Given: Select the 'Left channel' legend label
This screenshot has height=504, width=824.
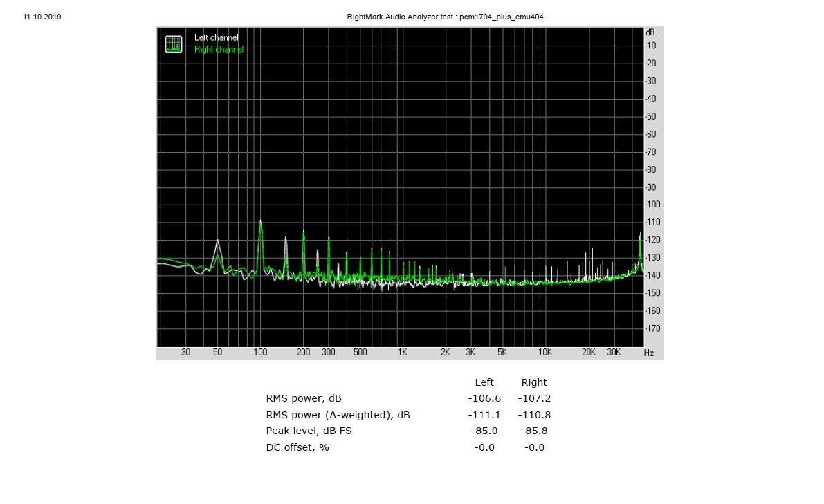Looking at the screenshot, I should 216,37.
